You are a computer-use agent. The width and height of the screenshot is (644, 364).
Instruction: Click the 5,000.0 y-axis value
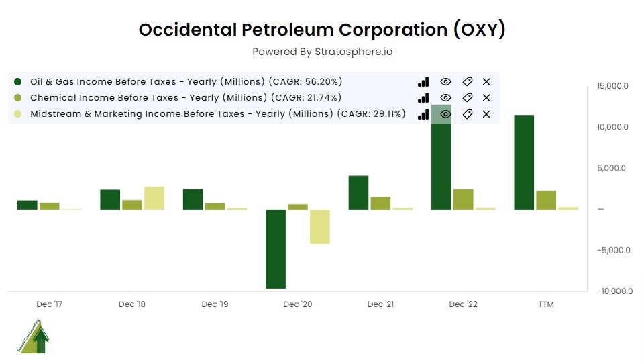pyautogui.click(x=612, y=168)
